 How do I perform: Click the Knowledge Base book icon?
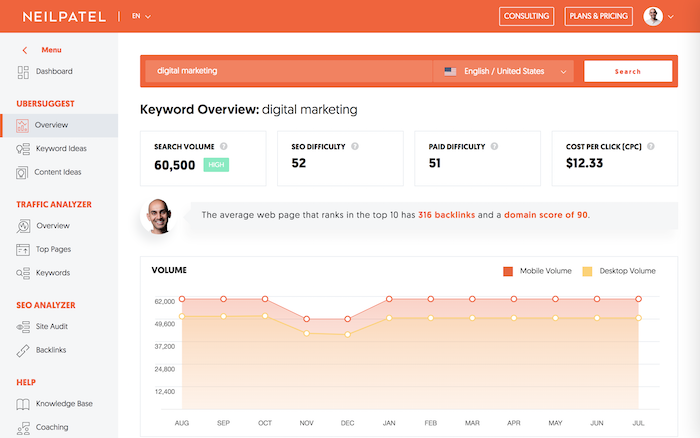point(23,404)
